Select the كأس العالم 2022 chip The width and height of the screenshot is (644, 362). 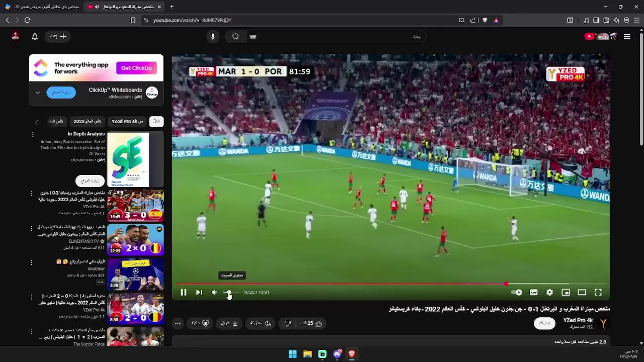[88, 122]
